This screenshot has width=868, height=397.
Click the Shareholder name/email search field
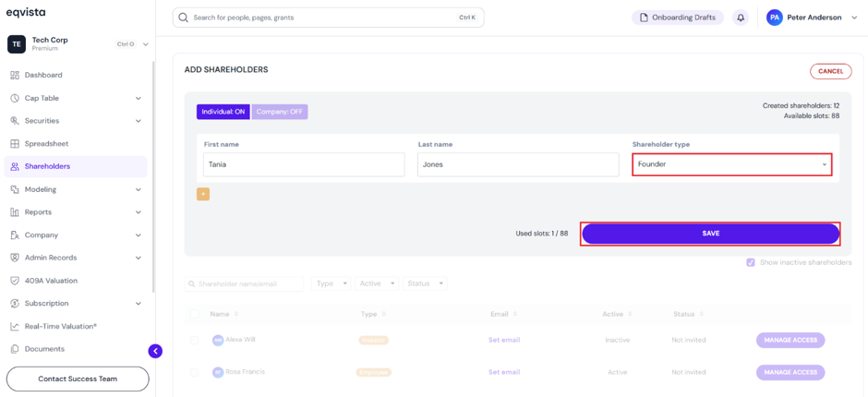244,283
